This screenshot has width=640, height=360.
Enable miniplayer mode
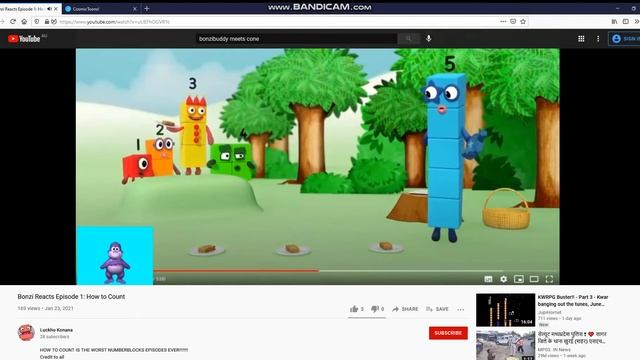519,279
